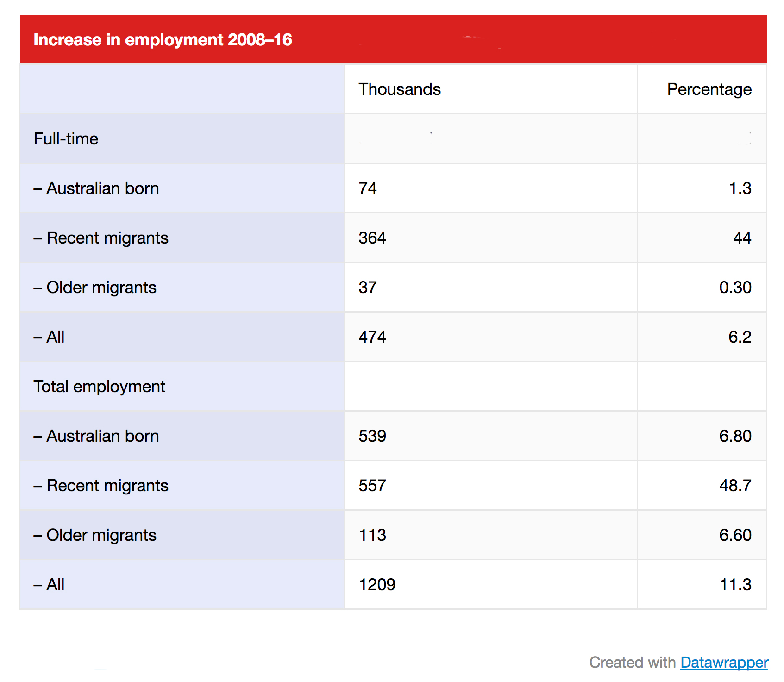This screenshot has height=682, width=784.
Task: Click the percentage value 44
Action: click(x=742, y=238)
